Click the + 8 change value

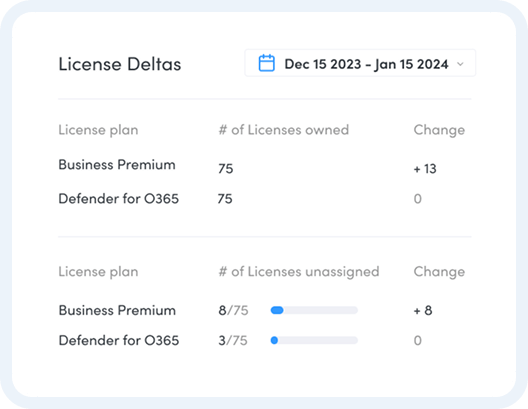coord(423,310)
